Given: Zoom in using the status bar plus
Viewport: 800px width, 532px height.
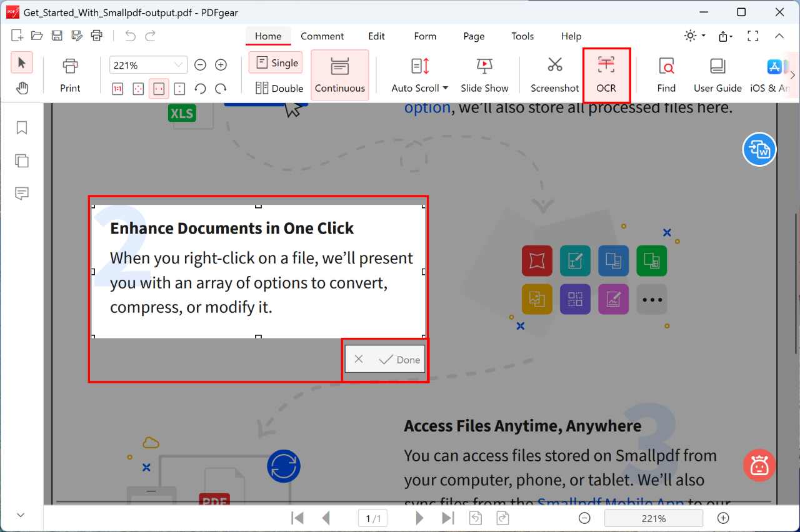Looking at the screenshot, I should click(723, 518).
